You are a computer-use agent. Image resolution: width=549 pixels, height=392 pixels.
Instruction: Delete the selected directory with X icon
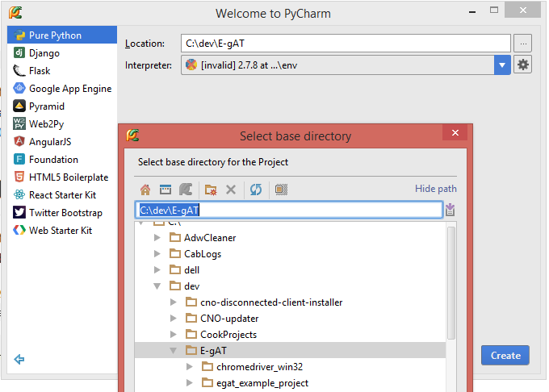tap(231, 190)
